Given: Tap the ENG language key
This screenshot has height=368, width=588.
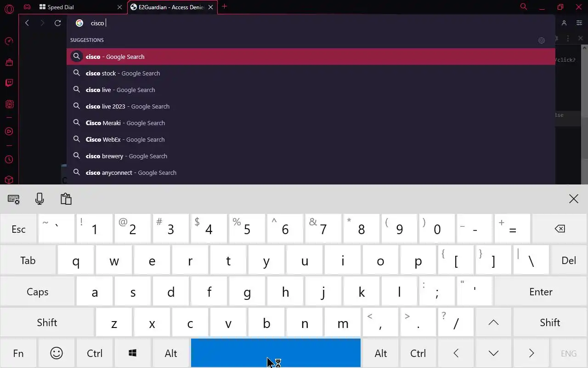Looking at the screenshot, I should pyautogui.click(x=569, y=353).
